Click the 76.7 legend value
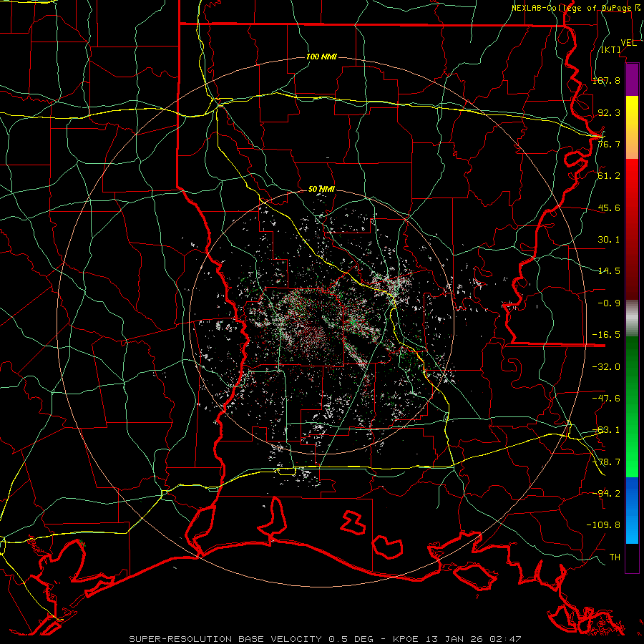Viewport: 644px width, 644px height. click(609, 144)
